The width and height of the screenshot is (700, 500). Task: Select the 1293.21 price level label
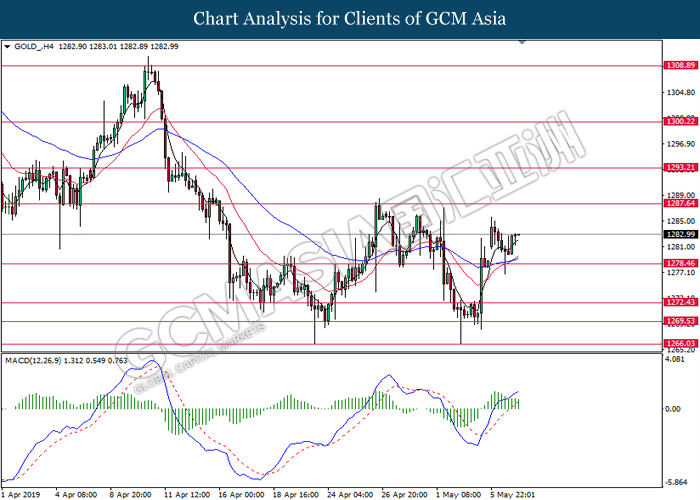point(680,168)
